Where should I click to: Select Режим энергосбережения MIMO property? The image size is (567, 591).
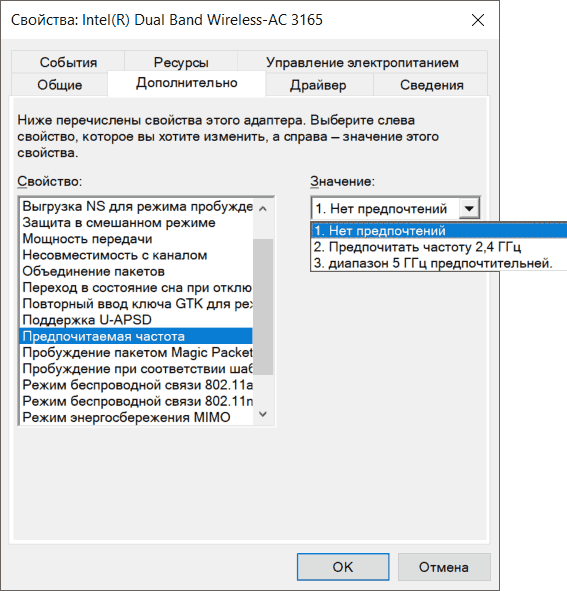pyautogui.click(x=136, y=417)
